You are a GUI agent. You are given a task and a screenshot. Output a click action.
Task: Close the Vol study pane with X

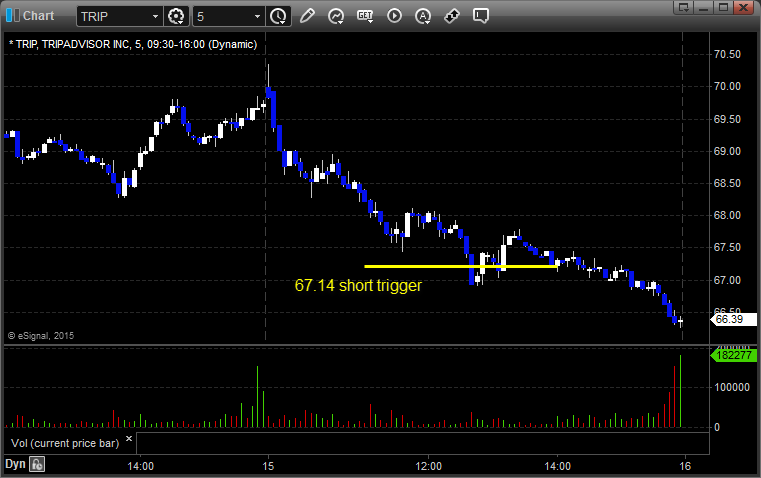(129, 439)
